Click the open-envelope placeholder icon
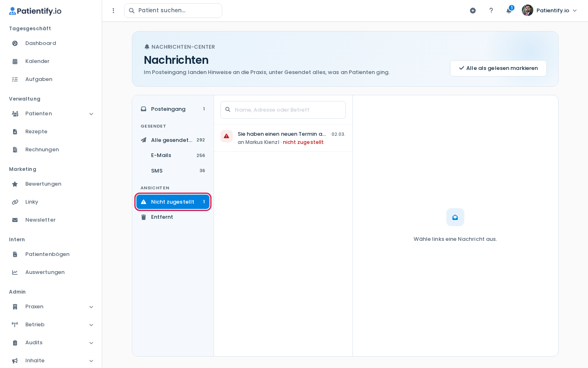588x368 pixels. [455, 217]
